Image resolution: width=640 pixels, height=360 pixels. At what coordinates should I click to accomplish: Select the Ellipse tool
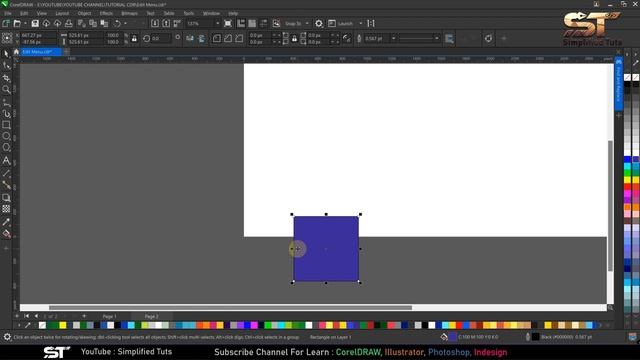coord(6,136)
